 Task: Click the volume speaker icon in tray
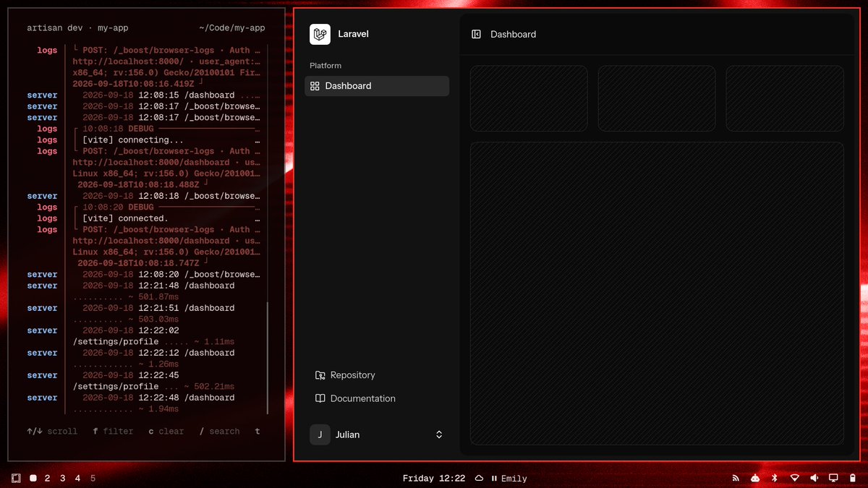[x=814, y=478]
